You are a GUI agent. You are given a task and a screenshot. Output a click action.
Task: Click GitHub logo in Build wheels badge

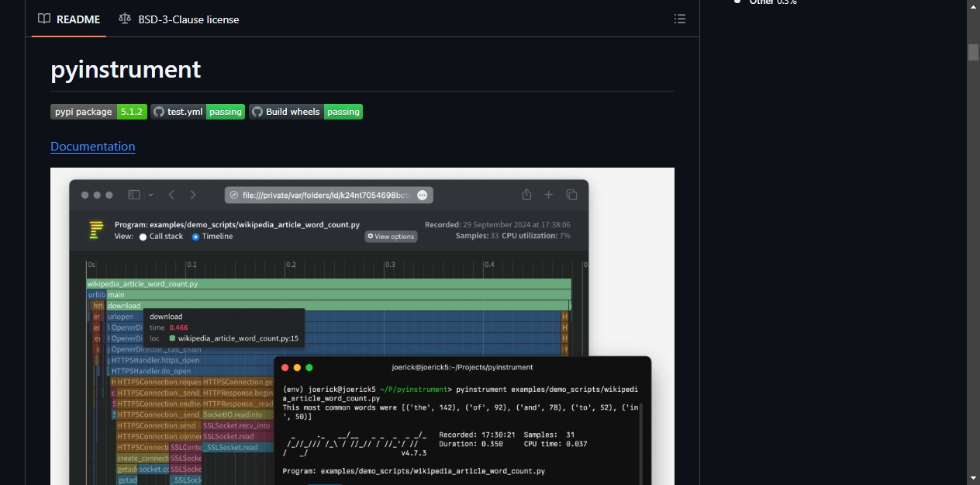coord(257,112)
